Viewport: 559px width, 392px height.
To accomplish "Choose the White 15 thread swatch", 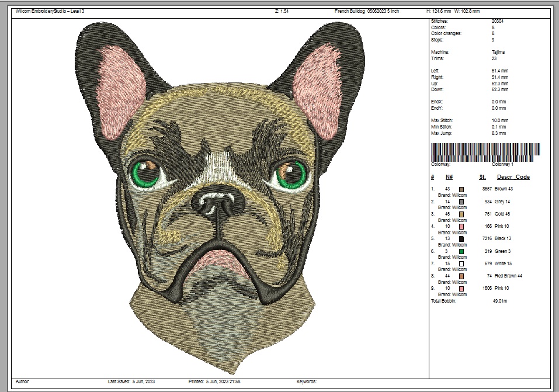I will [461, 263].
